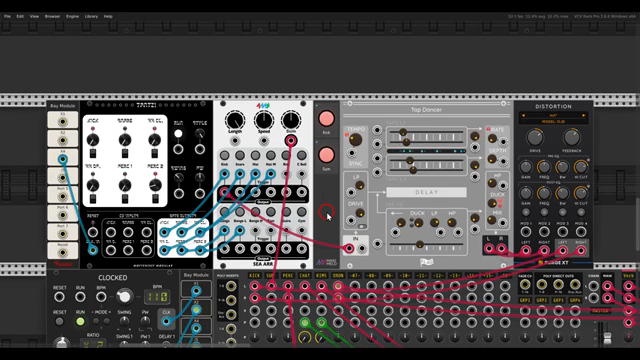Open the File menu
640x360 pixels.
[x=7, y=16]
